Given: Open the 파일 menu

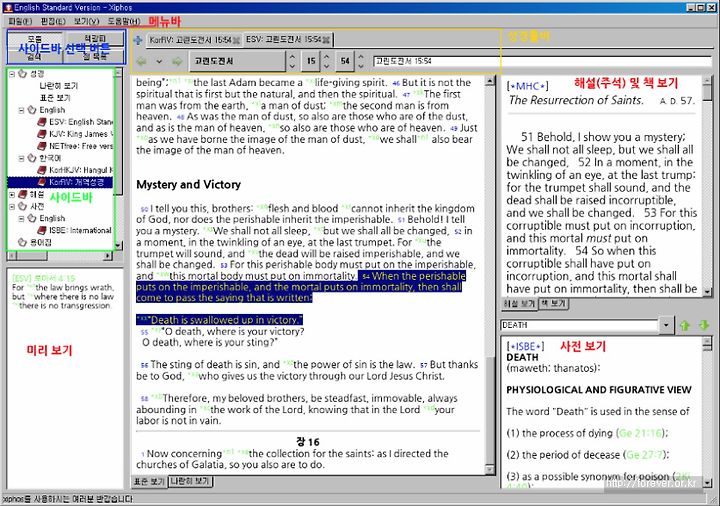Looking at the screenshot, I should (x=20, y=22).
